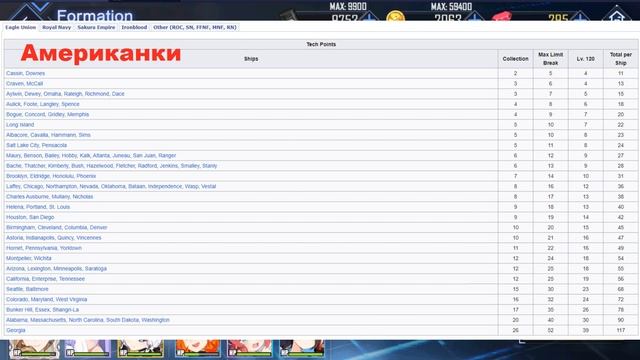
Task: Click the Collection column header
Action: point(515,59)
